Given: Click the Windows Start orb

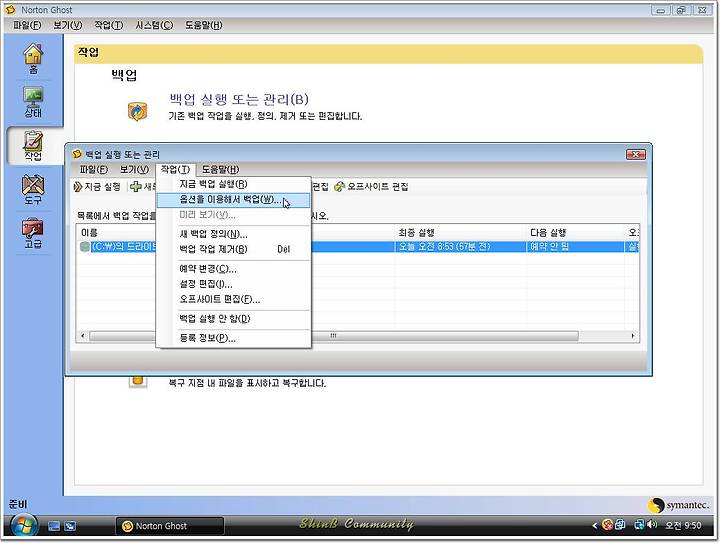Looking at the screenshot, I should (23, 526).
